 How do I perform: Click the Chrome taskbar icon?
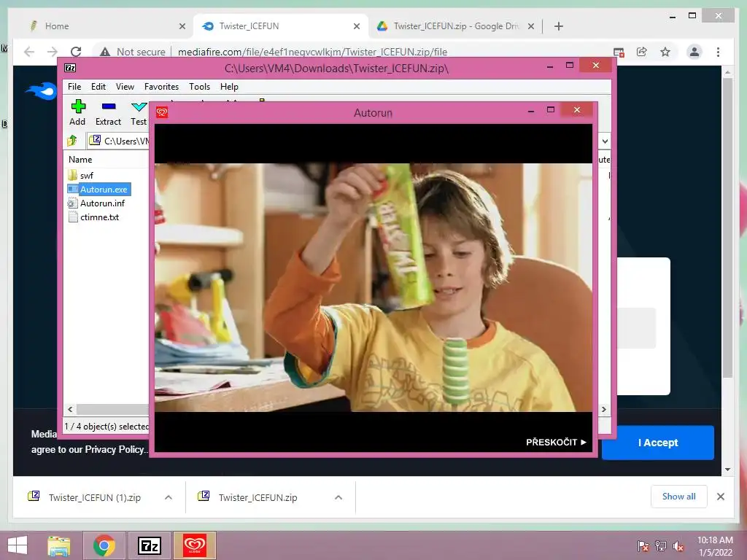104,545
